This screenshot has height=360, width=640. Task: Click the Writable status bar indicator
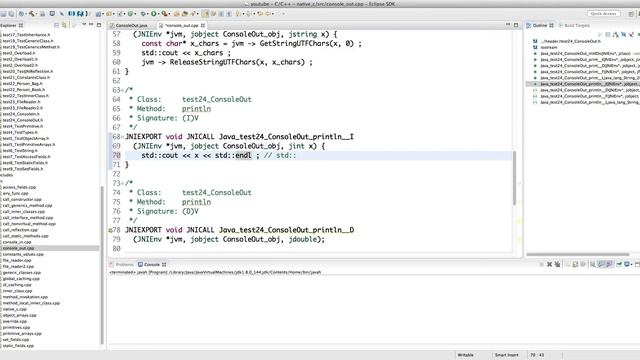coord(465,355)
